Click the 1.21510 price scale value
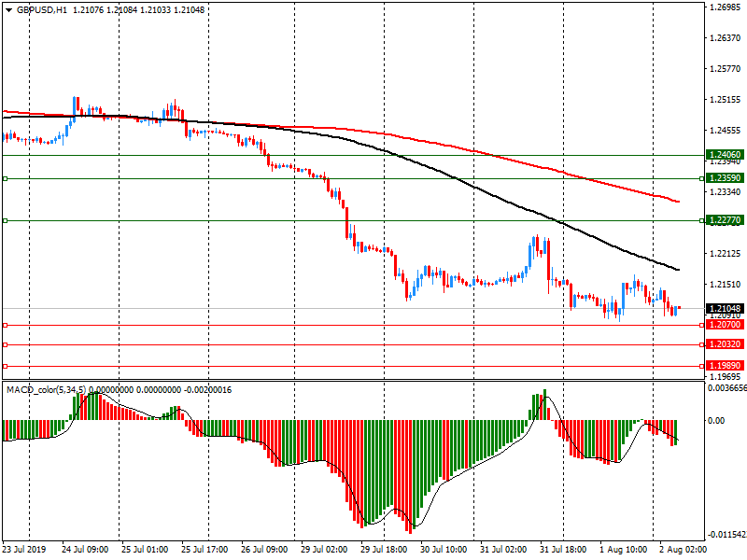The width and height of the screenshot is (747, 560). 726,285
